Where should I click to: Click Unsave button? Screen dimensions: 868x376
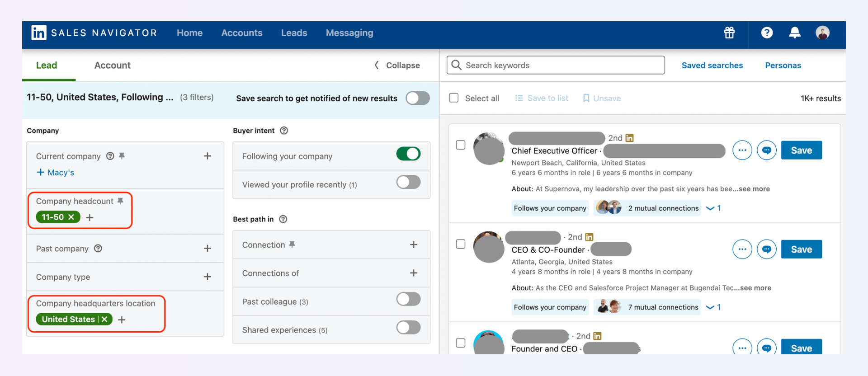coord(602,98)
